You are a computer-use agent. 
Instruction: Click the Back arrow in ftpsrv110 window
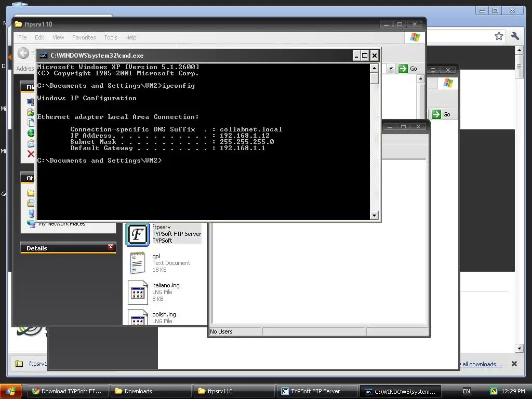(23, 53)
